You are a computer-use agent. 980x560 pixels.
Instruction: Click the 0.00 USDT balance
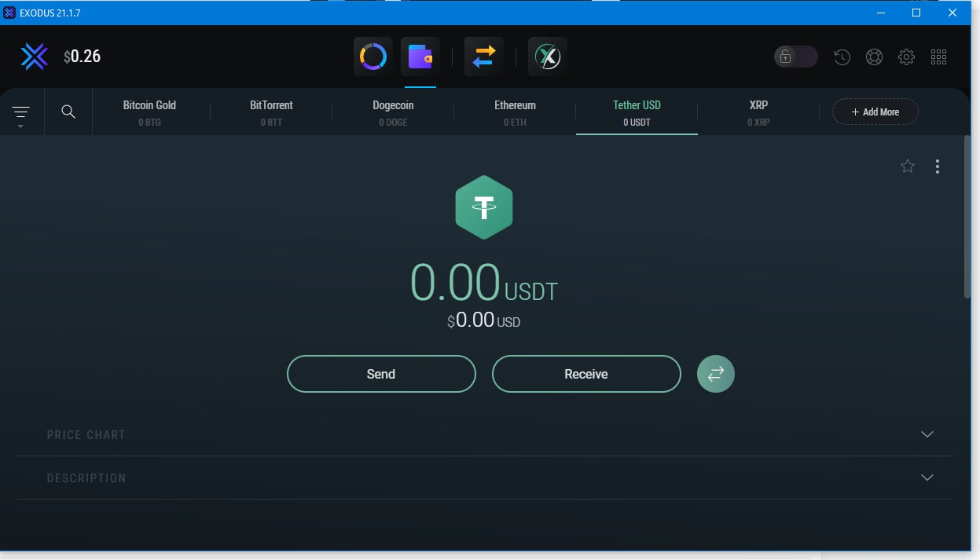click(x=484, y=283)
